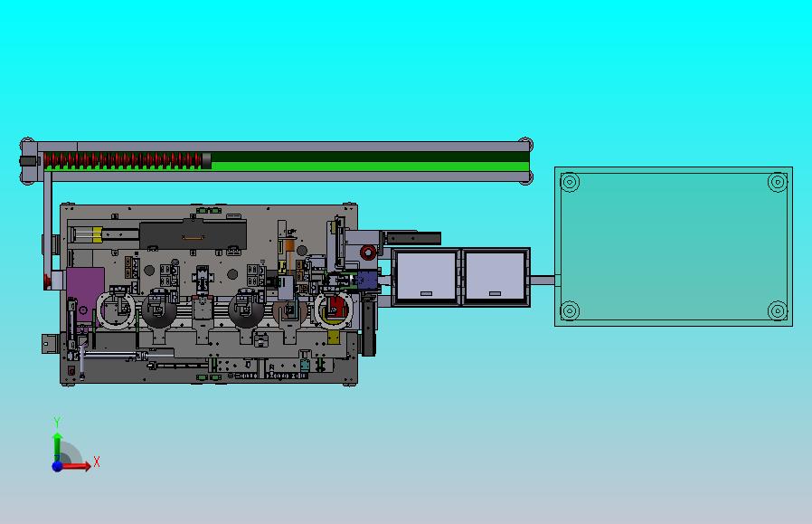Select the dark cover with handle atop the machine
This screenshot has width=812, height=524.
[194, 234]
